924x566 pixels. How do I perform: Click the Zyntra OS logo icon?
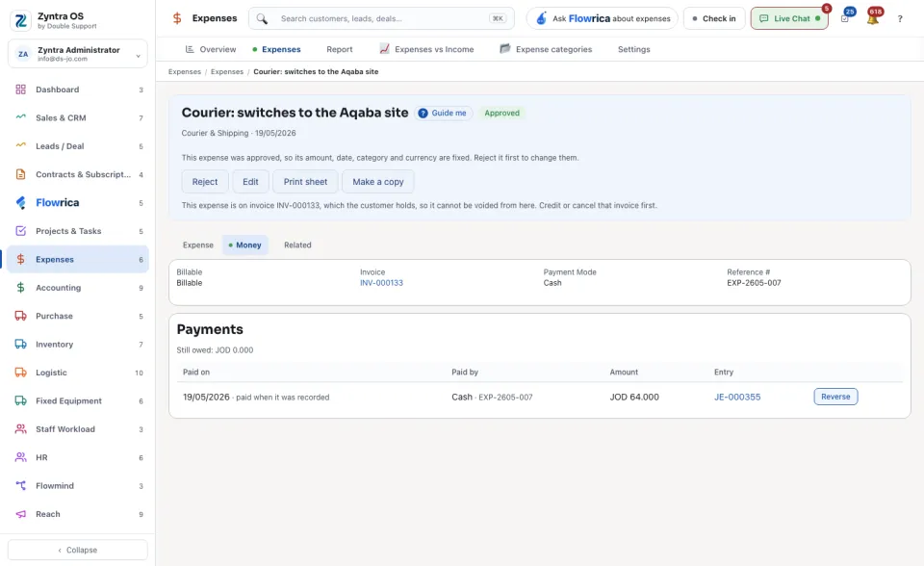tap(20, 20)
